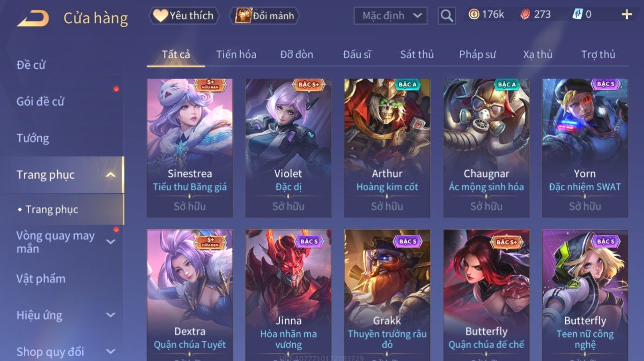The width and height of the screenshot is (644, 361).
Task: Switch to the Sát thủ tab
Action: coord(417,55)
